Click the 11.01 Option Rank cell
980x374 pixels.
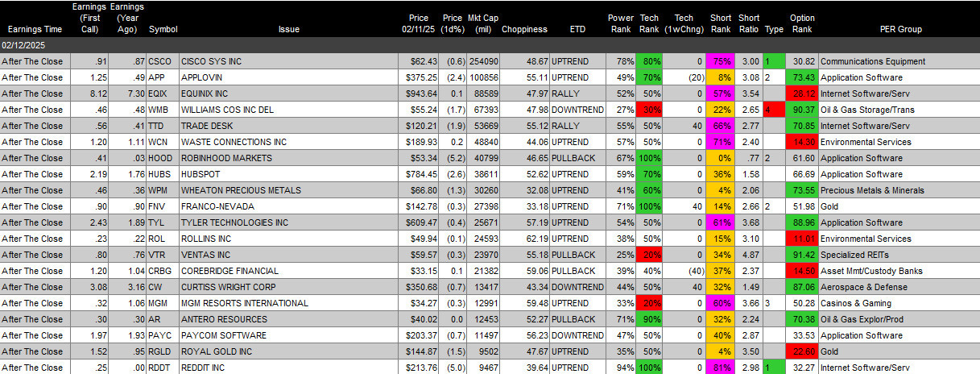(802, 239)
